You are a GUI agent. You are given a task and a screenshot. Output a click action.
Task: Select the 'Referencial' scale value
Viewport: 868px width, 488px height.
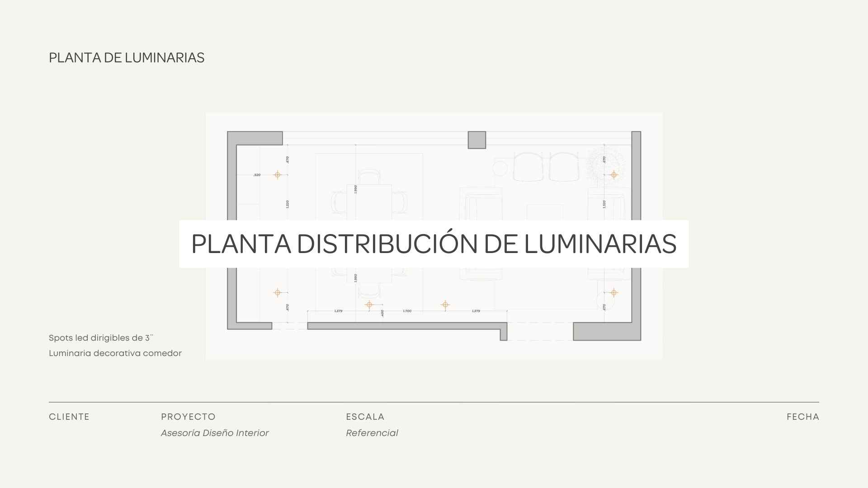pyautogui.click(x=372, y=433)
